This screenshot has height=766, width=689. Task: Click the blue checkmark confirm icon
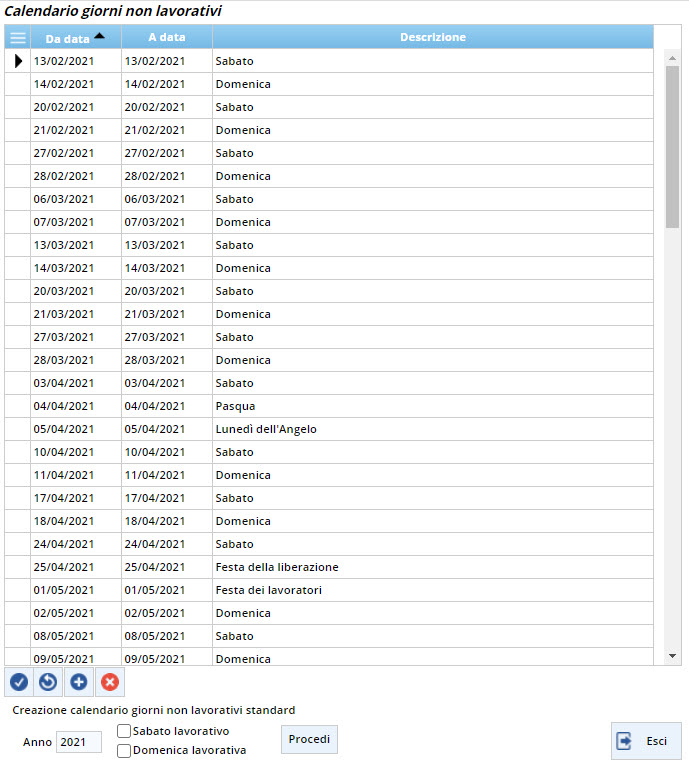click(x=18, y=683)
